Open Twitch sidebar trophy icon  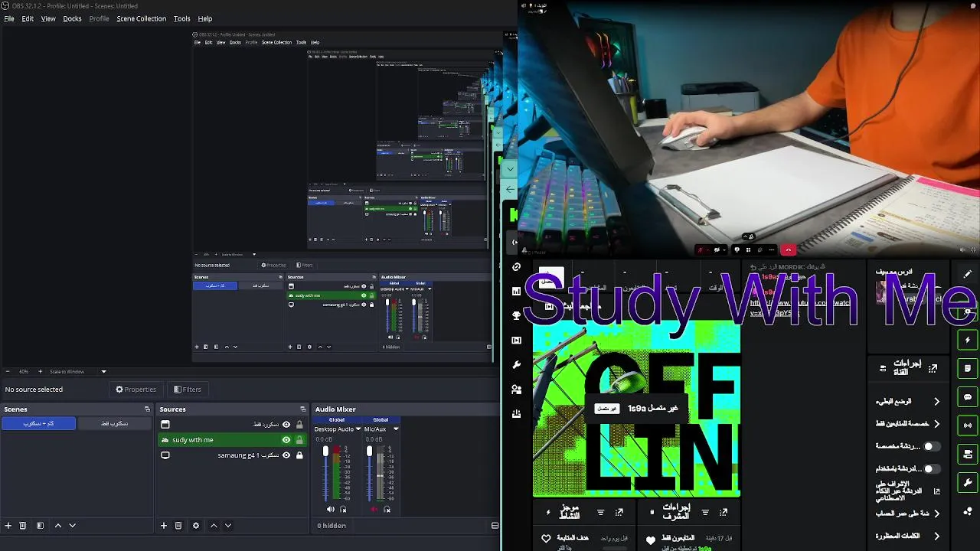pyautogui.click(x=517, y=316)
